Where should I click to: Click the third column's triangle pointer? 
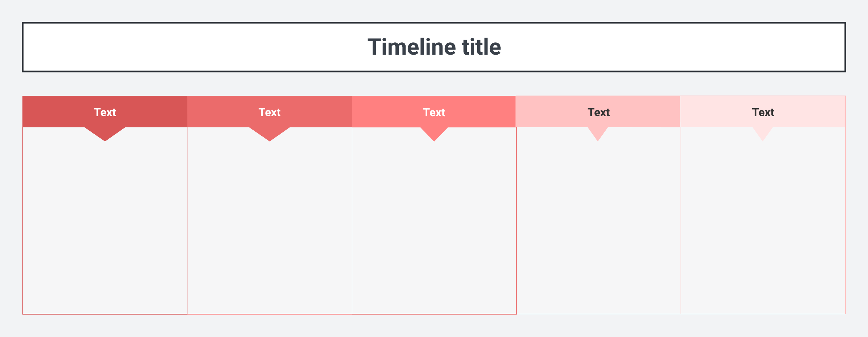434,133
